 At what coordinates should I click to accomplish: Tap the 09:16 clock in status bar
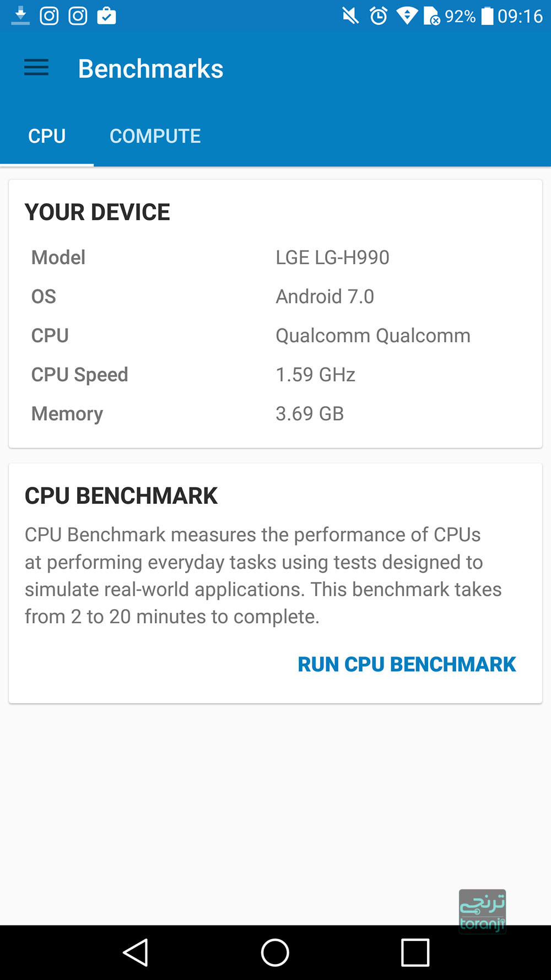[520, 16]
